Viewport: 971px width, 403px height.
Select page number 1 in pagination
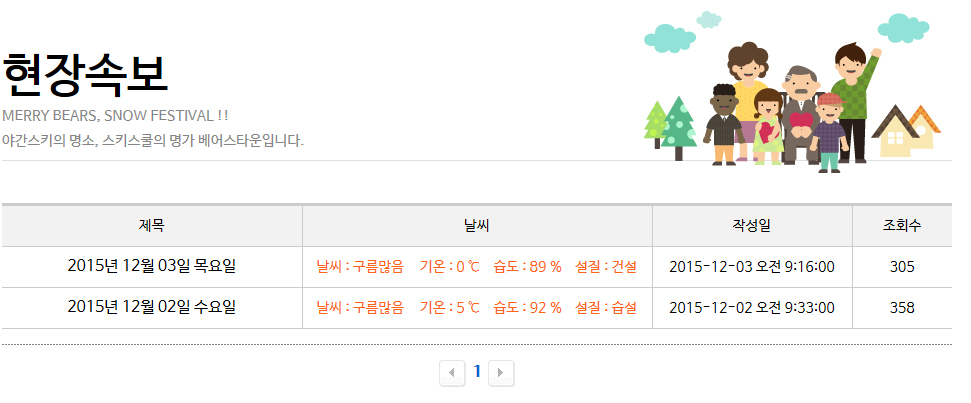(x=477, y=372)
